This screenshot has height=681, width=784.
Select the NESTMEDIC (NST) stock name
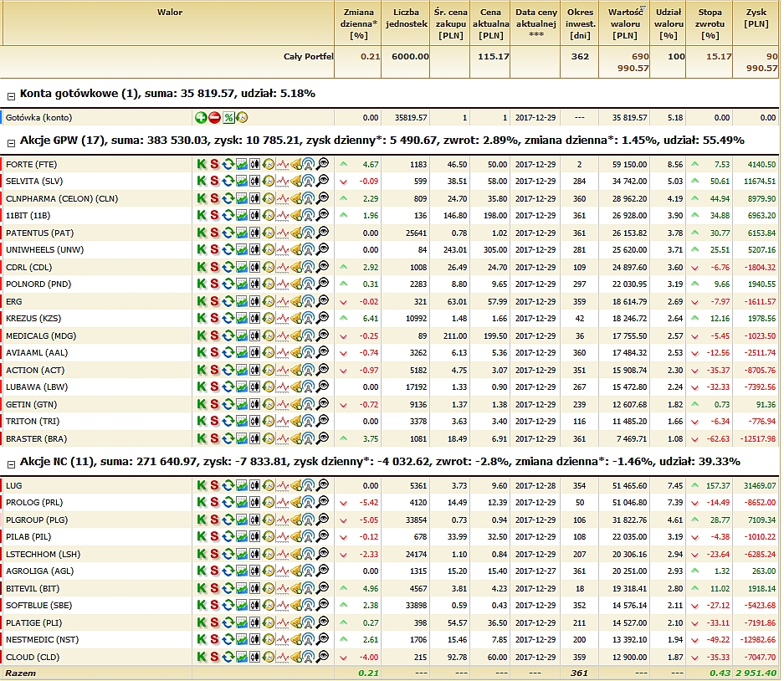tap(42, 640)
